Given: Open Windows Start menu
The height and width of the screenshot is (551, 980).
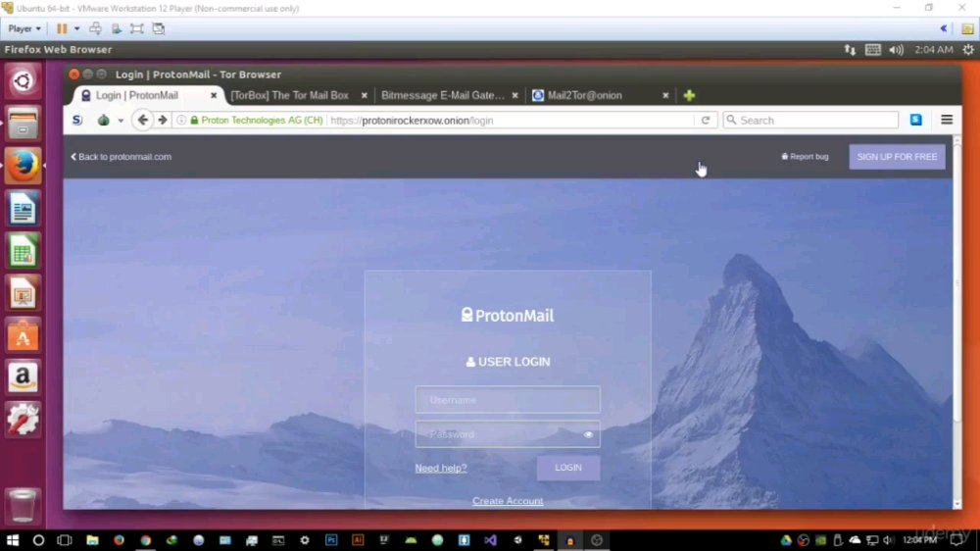Looking at the screenshot, I should pos(12,540).
